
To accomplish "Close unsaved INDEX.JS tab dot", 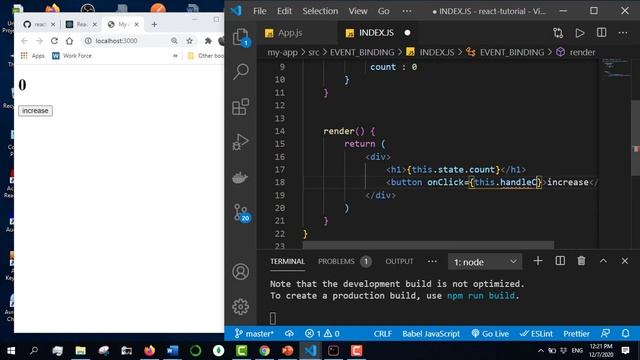I will pos(407,33).
